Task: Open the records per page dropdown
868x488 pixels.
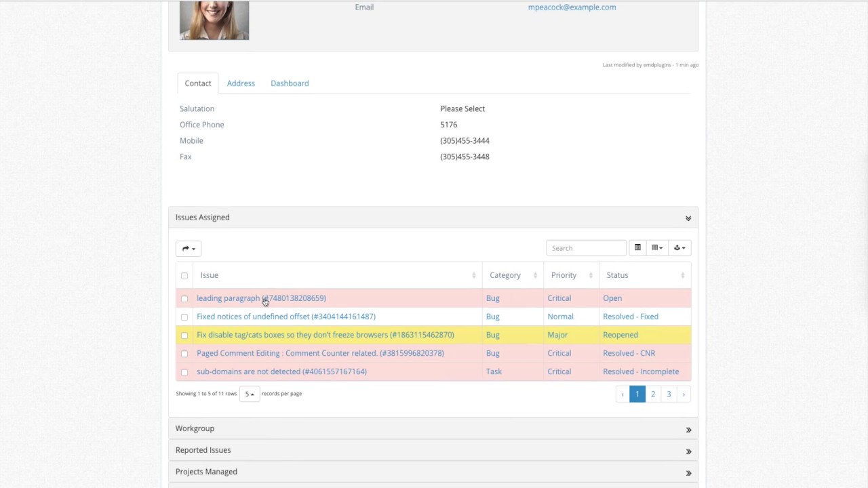Action: click(249, 394)
